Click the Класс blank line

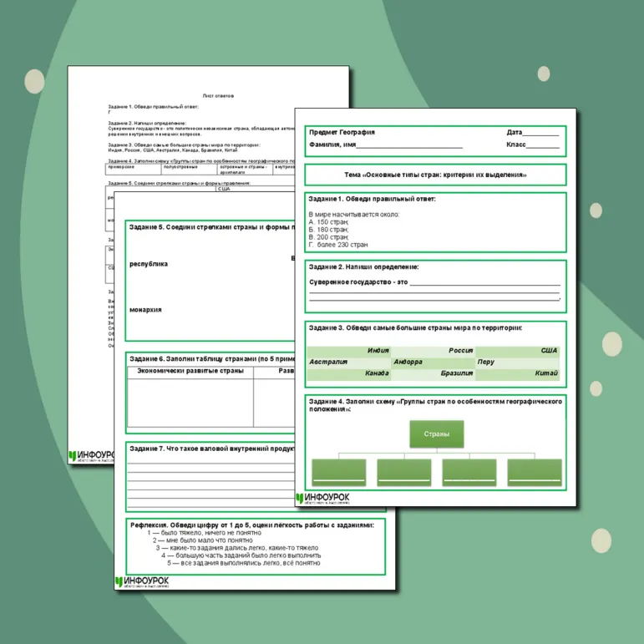(x=543, y=146)
